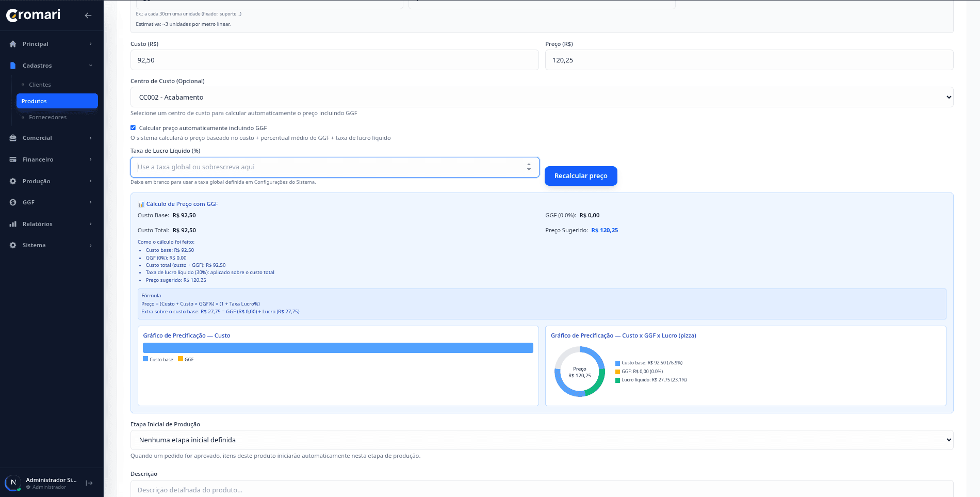Click the blue Custo base progress bar
The width and height of the screenshot is (980, 497).
tap(338, 348)
